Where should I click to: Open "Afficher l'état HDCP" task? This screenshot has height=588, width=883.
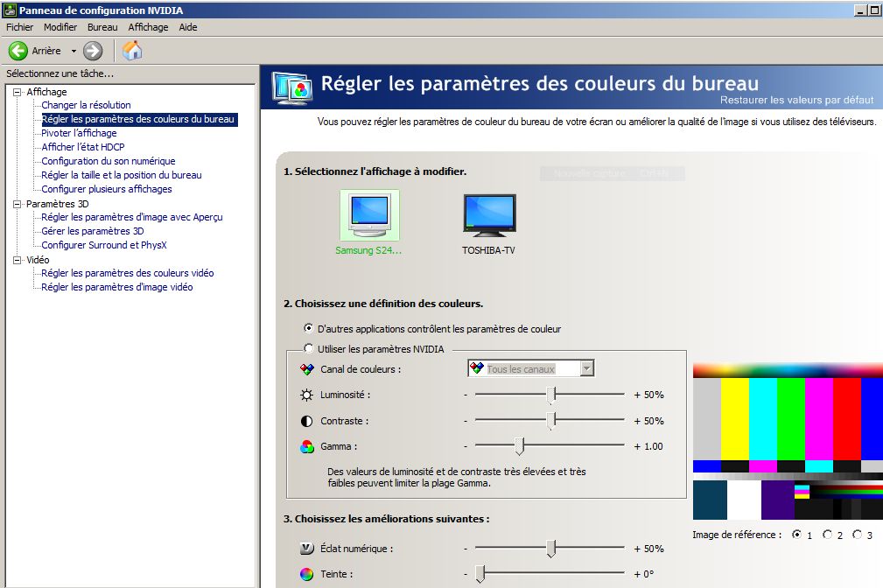pos(83,147)
